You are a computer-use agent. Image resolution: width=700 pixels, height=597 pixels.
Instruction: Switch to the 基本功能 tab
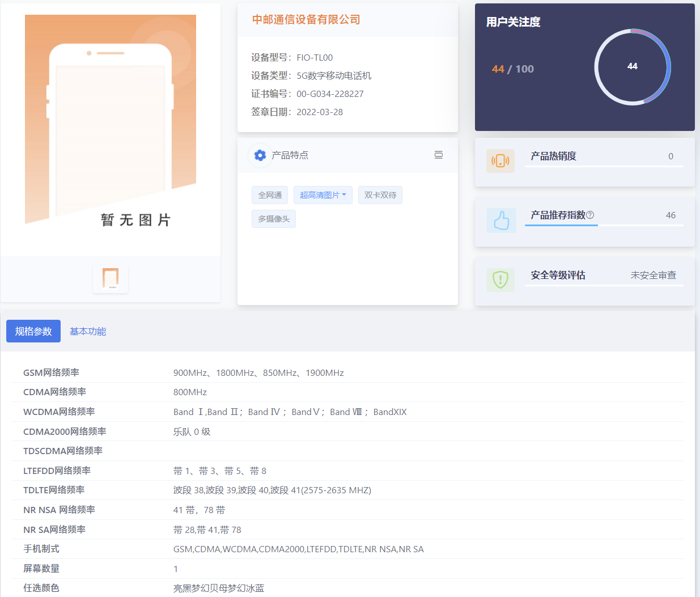[x=88, y=331]
